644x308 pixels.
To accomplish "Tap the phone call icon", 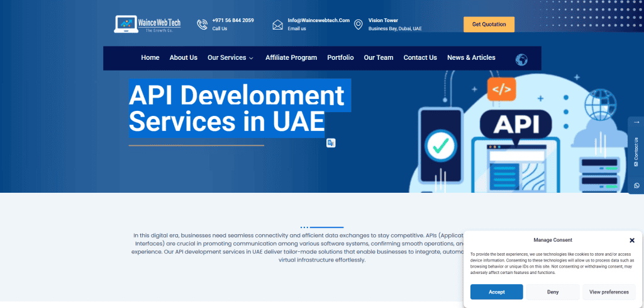I will 202,25.
